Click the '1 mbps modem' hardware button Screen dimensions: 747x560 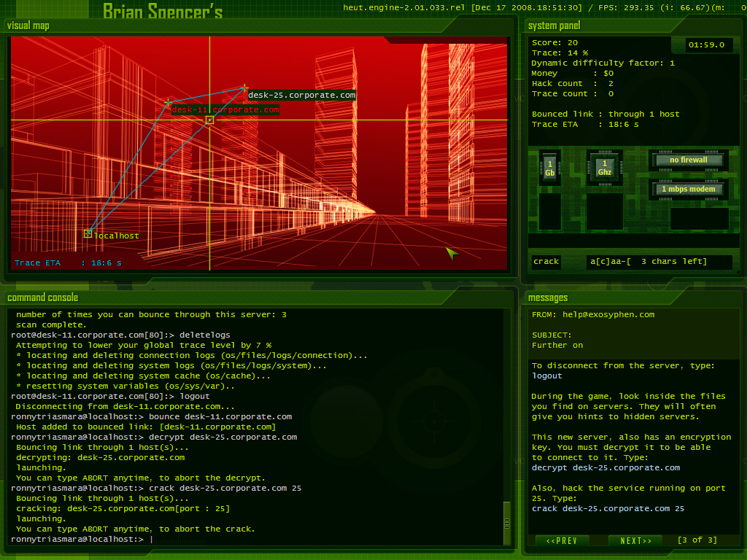pyautogui.click(x=689, y=190)
